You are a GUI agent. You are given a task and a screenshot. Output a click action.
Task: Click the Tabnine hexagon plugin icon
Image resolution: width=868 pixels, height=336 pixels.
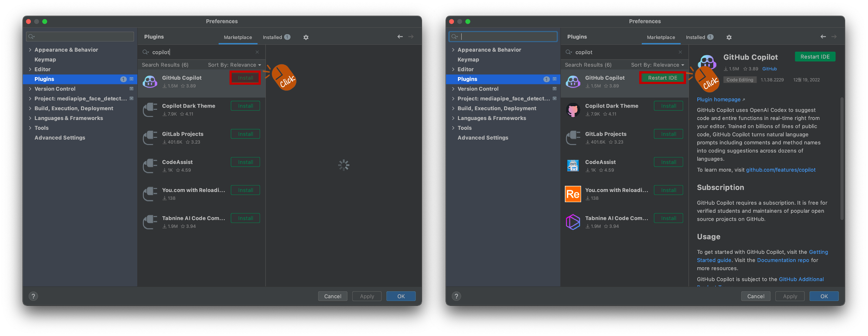[573, 222]
